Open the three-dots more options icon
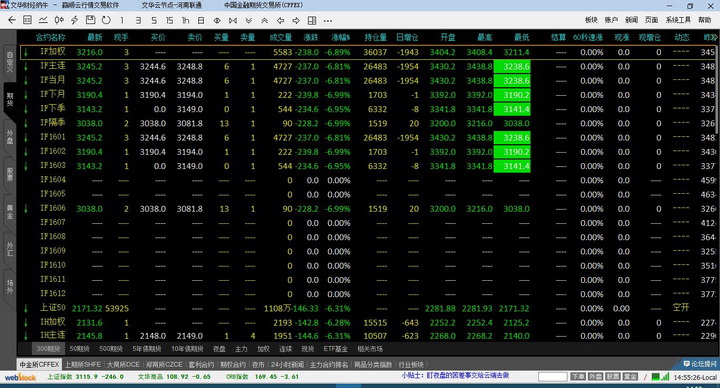This screenshot has width=720, height=388. click(328, 21)
